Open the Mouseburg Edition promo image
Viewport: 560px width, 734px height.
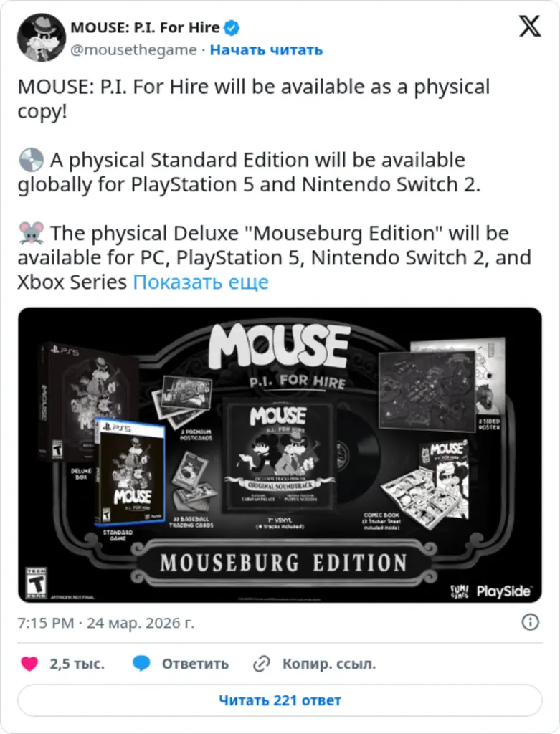coord(280,455)
